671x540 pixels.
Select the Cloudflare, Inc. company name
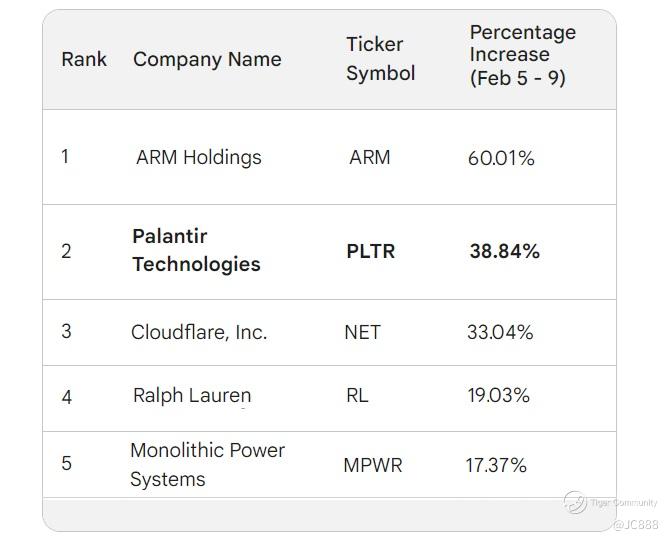coord(199,332)
